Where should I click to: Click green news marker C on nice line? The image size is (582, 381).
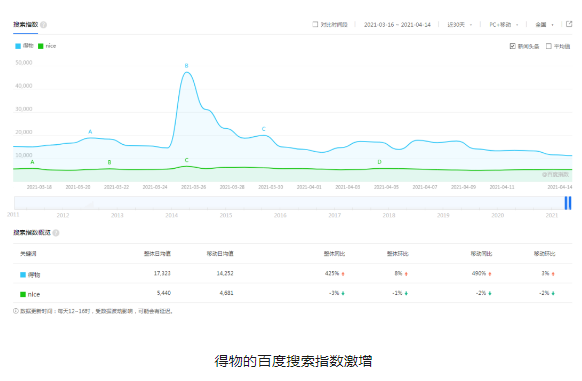(186, 160)
